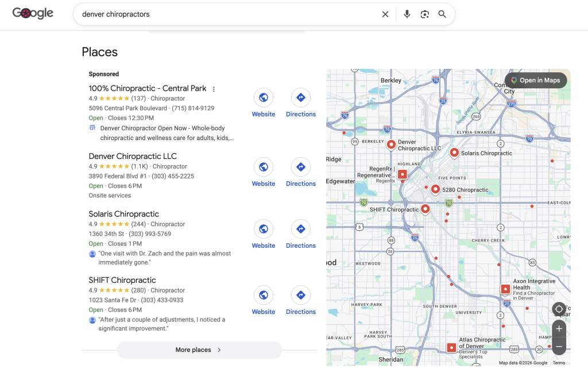The width and height of the screenshot is (588, 373).
Task: Open Website icon for 100% Chiropractic - Central Park
Action: click(263, 98)
